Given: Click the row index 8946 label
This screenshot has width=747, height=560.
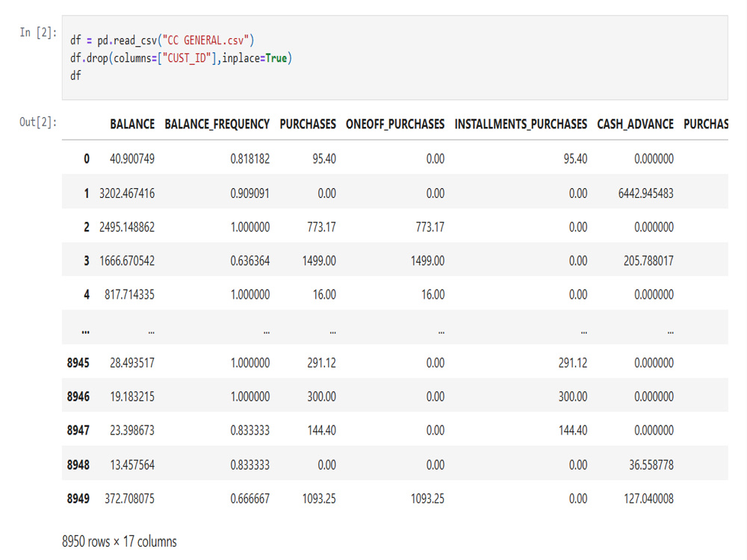Looking at the screenshot, I should [78, 396].
